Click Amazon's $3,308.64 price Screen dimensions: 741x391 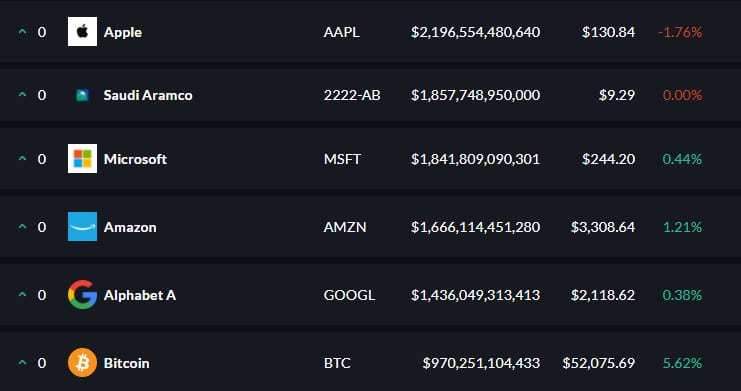click(x=603, y=227)
